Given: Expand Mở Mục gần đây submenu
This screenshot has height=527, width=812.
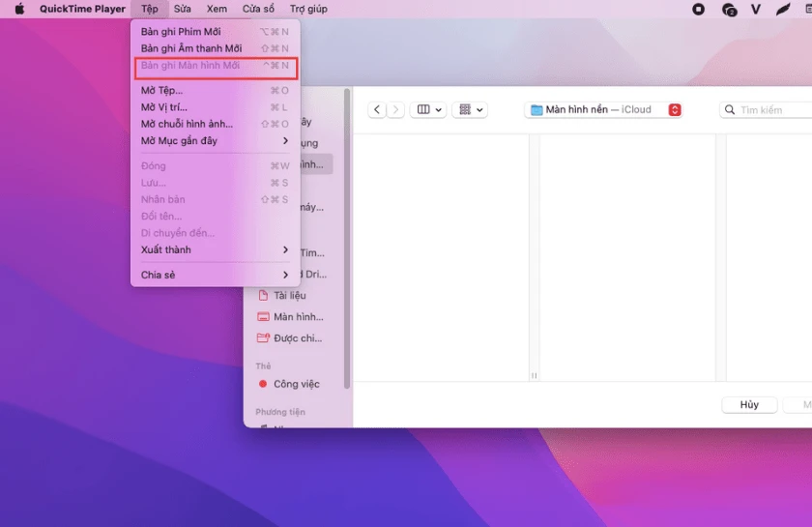Looking at the screenshot, I should 215,140.
